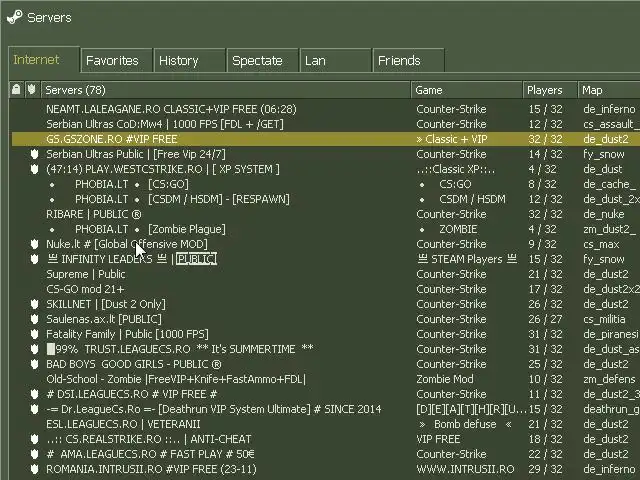This screenshot has width=640, height=480.
Task: Select PLAY.WESTCSTRIKE.RO XP SYSTEM server name
Action: pos(163,169)
